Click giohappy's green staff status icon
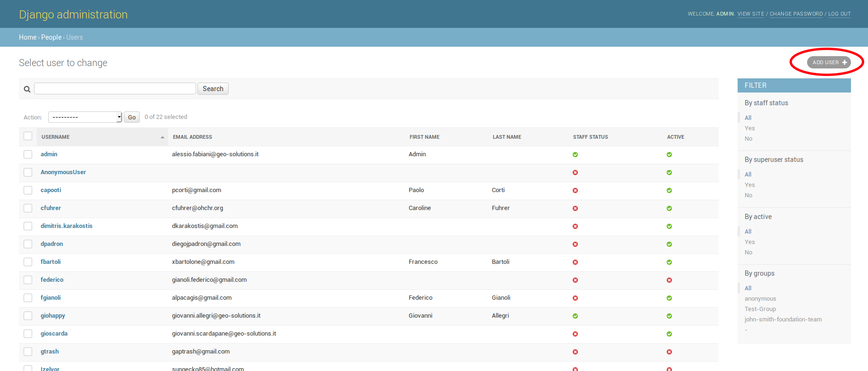 pos(575,316)
